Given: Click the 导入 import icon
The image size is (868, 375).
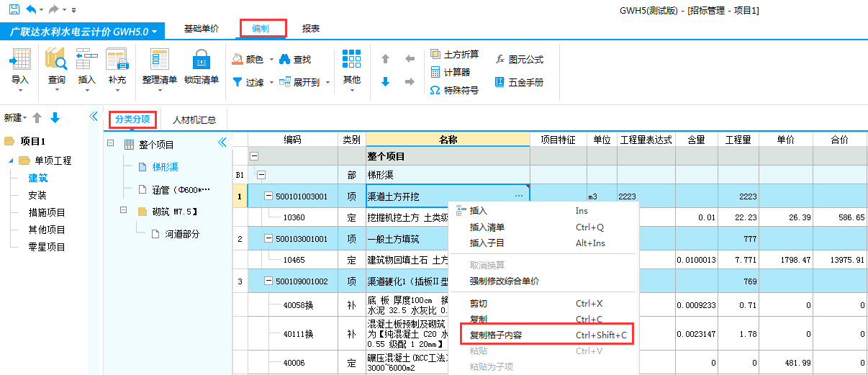Looking at the screenshot, I should (20, 60).
